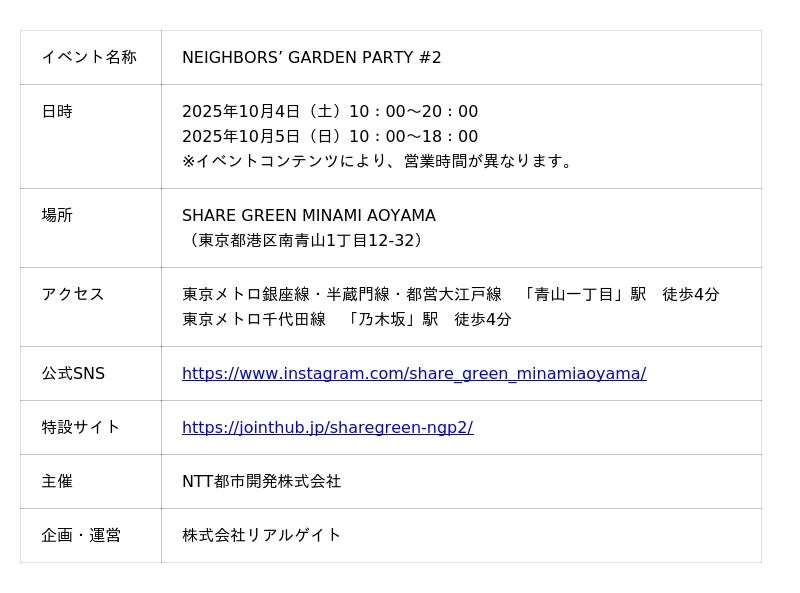Select the 2025年10月5日（日） date line
The image size is (800, 593).
pos(329,137)
